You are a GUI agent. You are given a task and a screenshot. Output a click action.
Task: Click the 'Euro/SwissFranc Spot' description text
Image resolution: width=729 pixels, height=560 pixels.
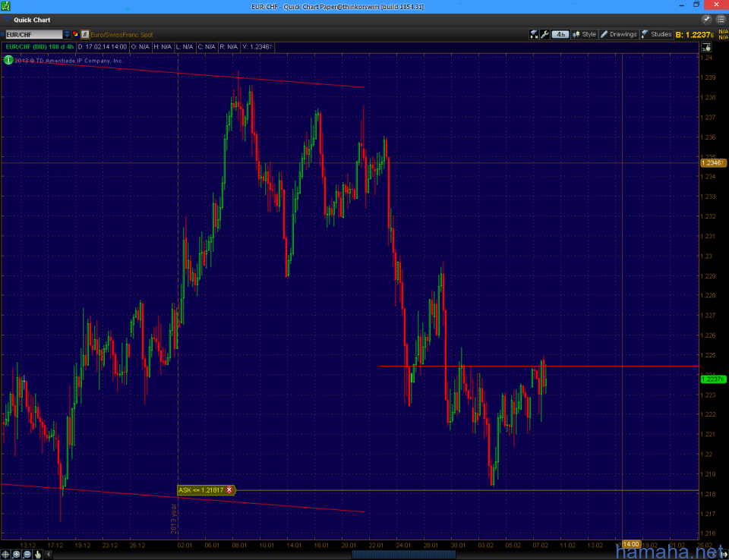[x=121, y=35]
